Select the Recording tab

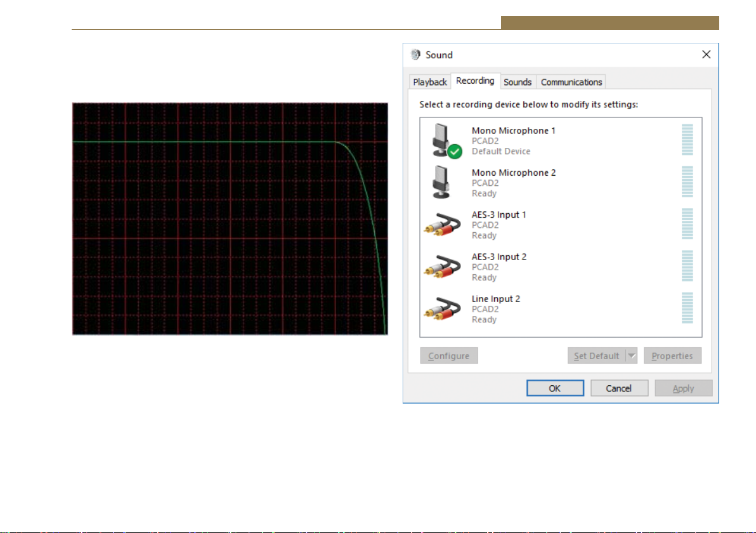coord(475,81)
